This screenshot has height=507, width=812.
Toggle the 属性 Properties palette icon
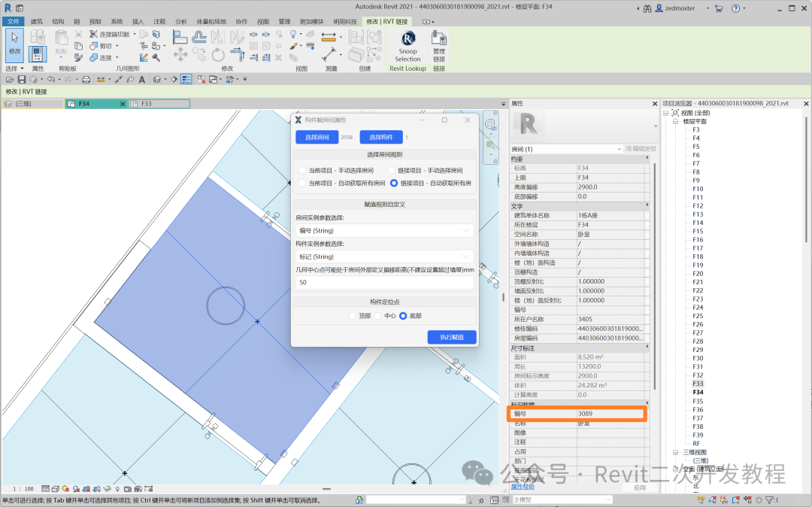tap(38, 54)
